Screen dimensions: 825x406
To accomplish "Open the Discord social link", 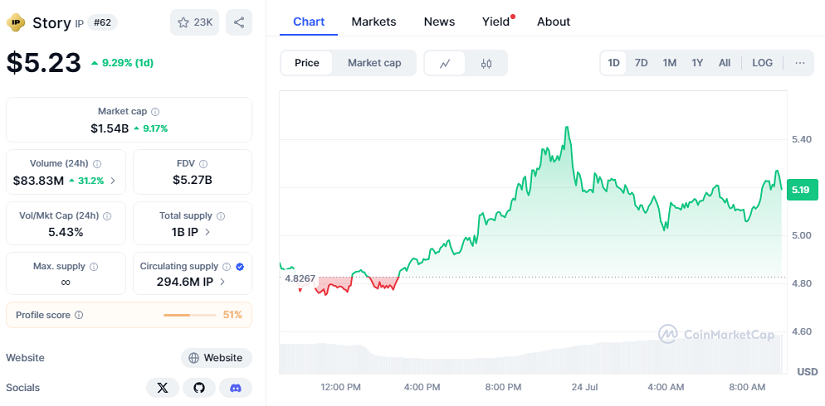I will point(236,388).
